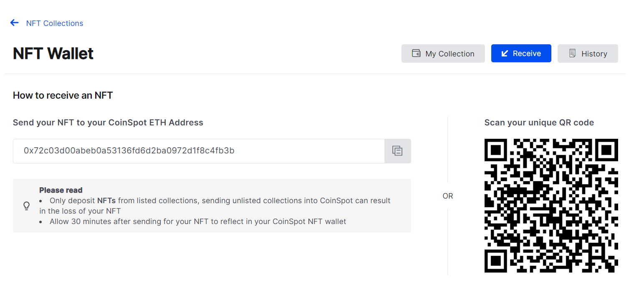
Task: Click the OR separator label
Action: click(x=448, y=196)
